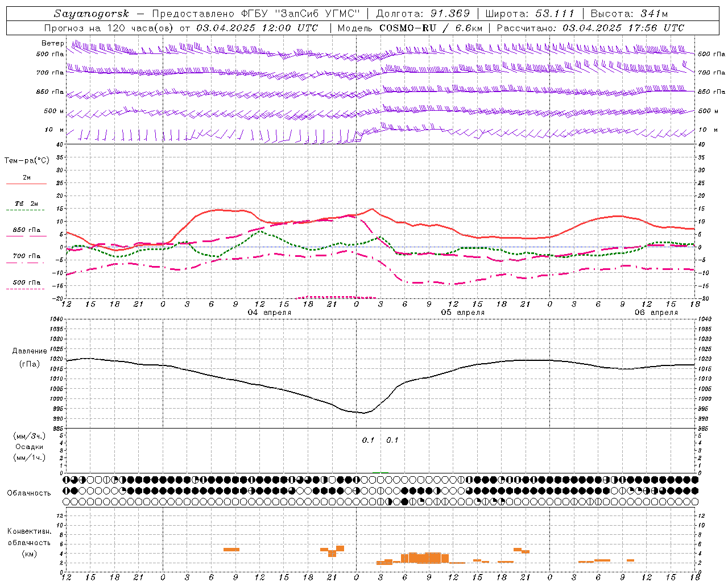Click the '10 м' wind level label

55,130
